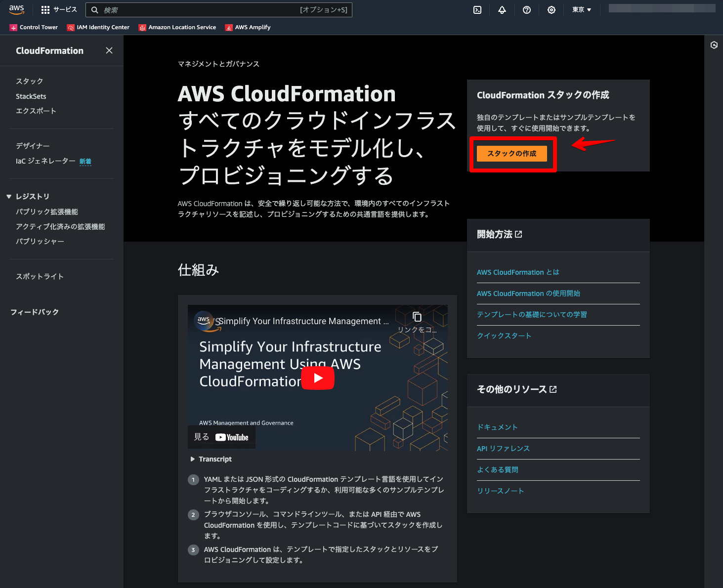Open 開始方法 external link heading

[x=499, y=234]
